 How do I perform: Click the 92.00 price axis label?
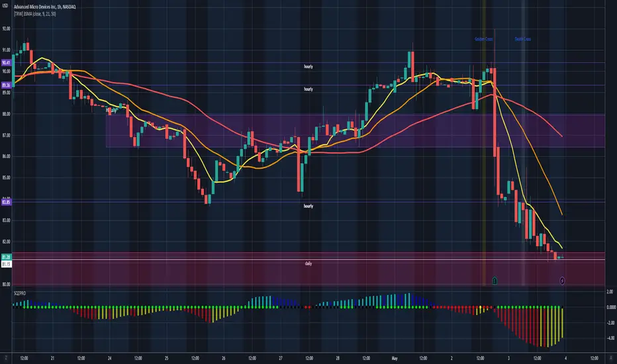tap(7, 28)
